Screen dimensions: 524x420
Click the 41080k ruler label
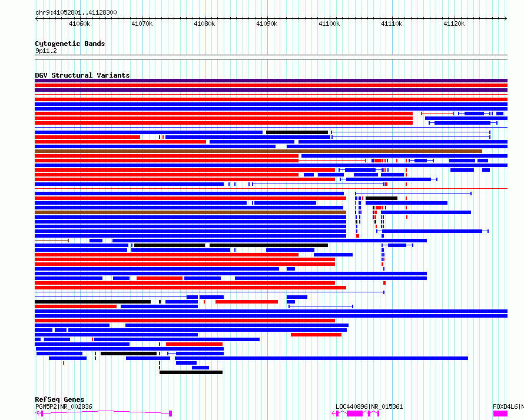point(204,24)
